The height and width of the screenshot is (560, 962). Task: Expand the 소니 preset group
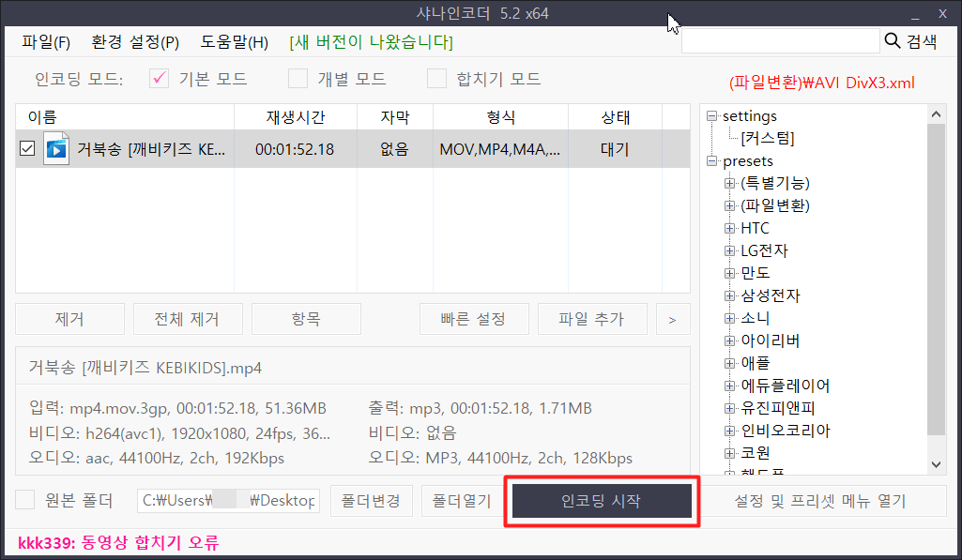(x=729, y=318)
